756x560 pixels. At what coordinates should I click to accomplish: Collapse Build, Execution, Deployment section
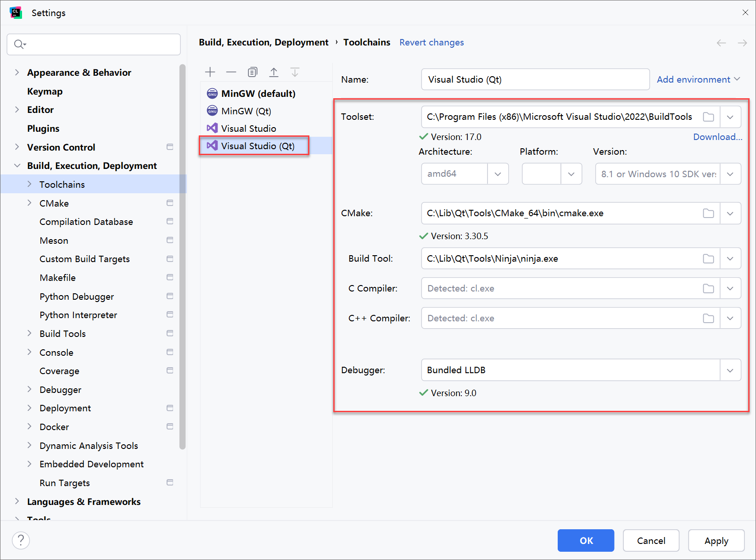coord(17,165)
